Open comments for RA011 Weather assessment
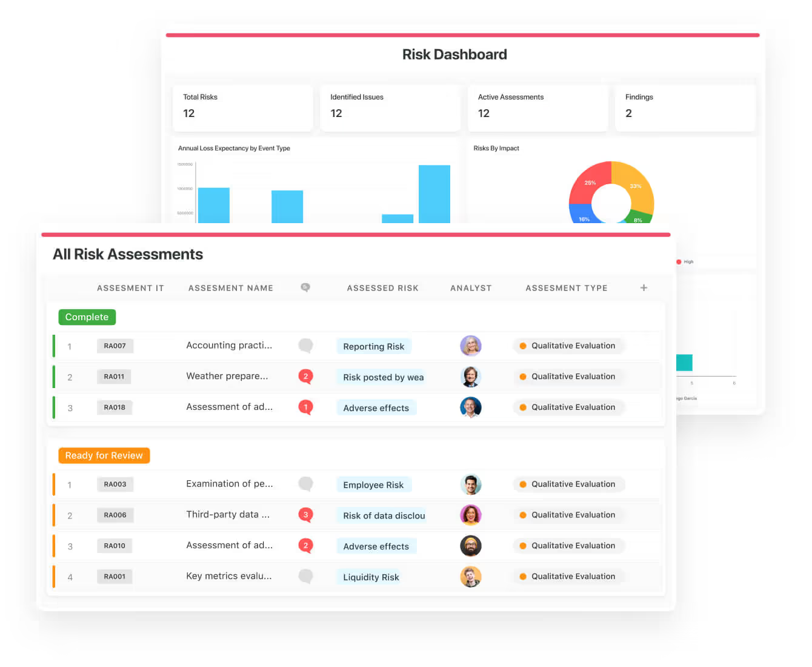Viewport: 812px width, 667px height. (305, 377)
